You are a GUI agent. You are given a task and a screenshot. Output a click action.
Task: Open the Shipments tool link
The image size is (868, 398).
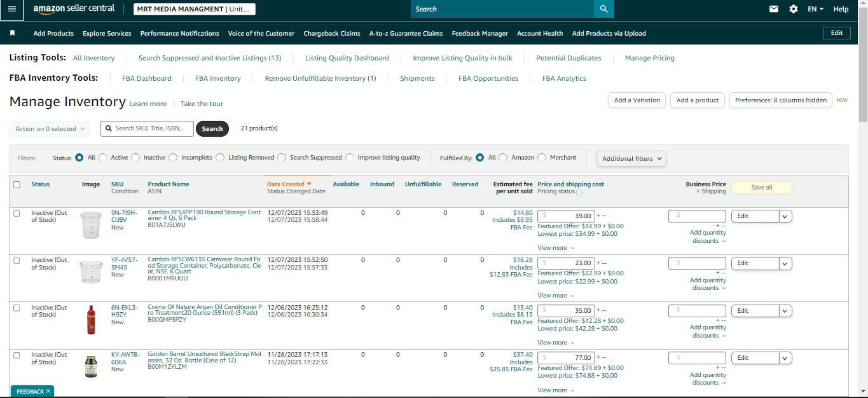[417, 78]
